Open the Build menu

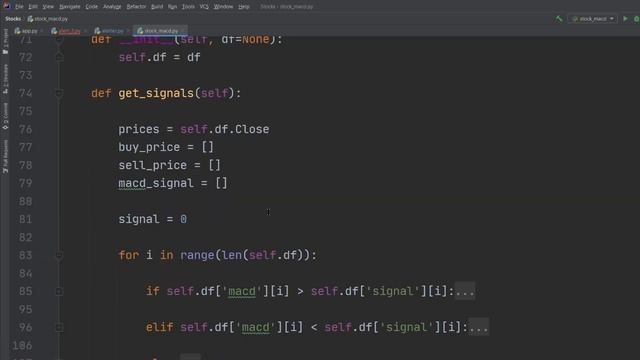click(157, 7)
